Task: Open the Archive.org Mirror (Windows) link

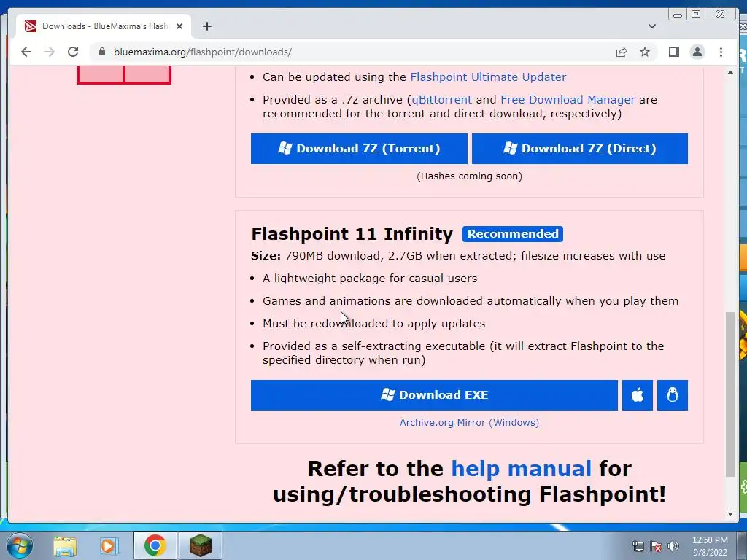Action: click(x=469, y=422)
